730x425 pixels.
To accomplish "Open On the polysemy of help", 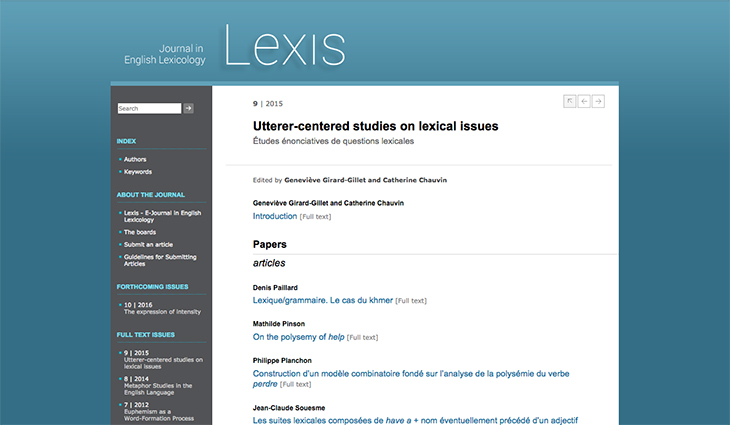I will click(x=298, y=337).
